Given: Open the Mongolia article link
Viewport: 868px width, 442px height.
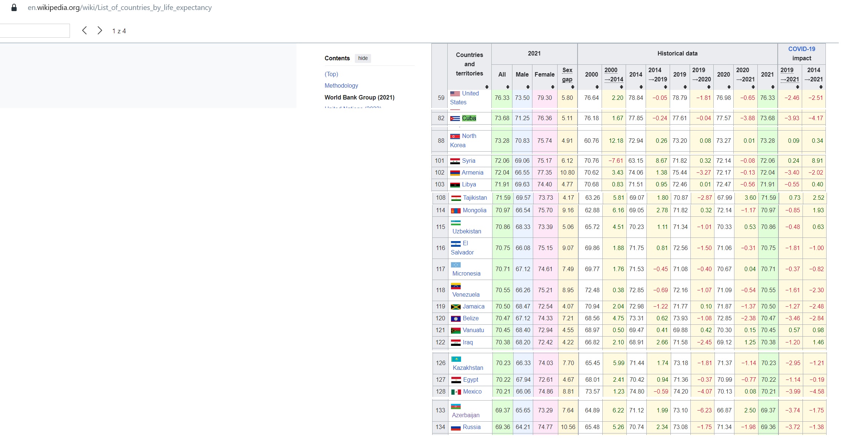Looking at the screenshot, I should [x=474, y=210].
